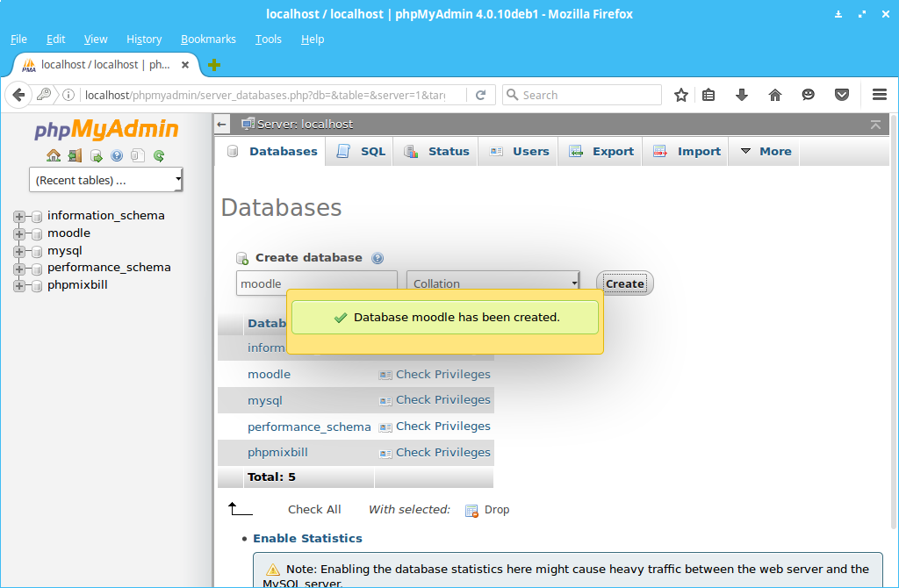Switch to the Import tab

tap(686, 151)
